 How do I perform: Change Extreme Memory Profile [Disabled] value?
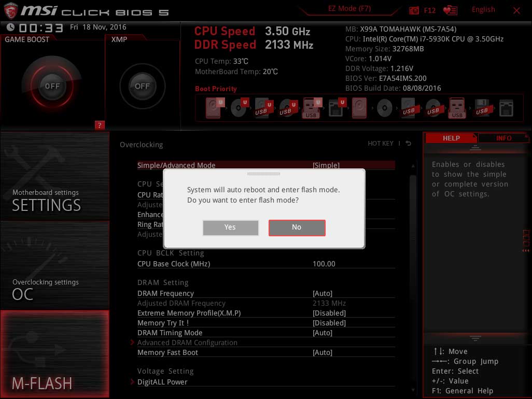click(329, 313)
